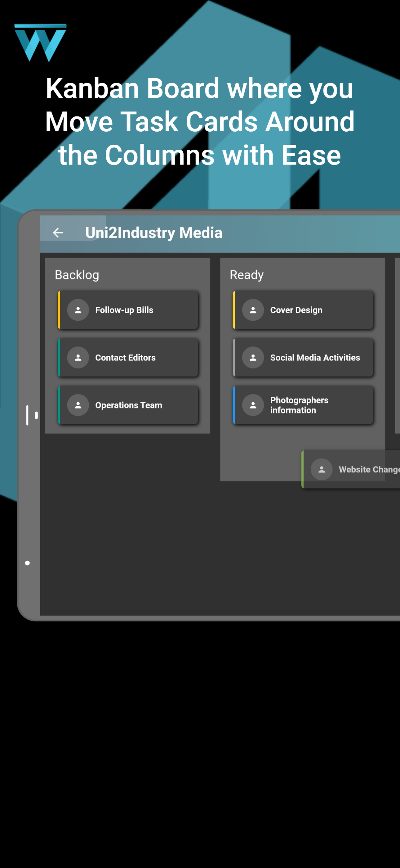The width and height of the screenshot is (400, 868).
Task: Click avatar icon on Contact Editors
Action: coord(78,358)
